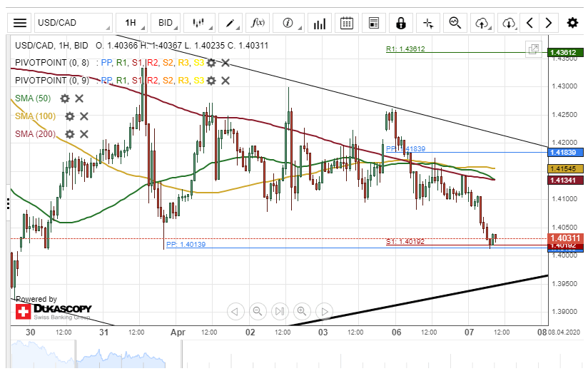
Task: Zoom in using the chart's plus magnifier
Action: click(x=303, y=311)
